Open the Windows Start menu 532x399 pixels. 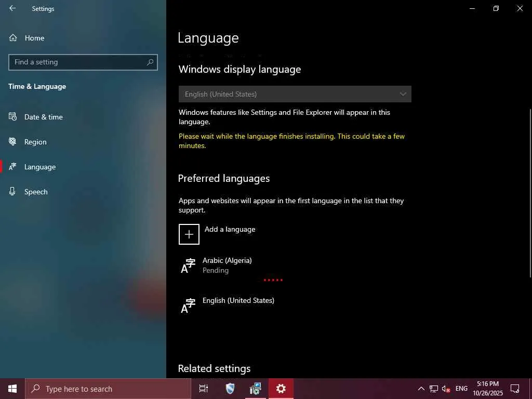pos(12,389)
